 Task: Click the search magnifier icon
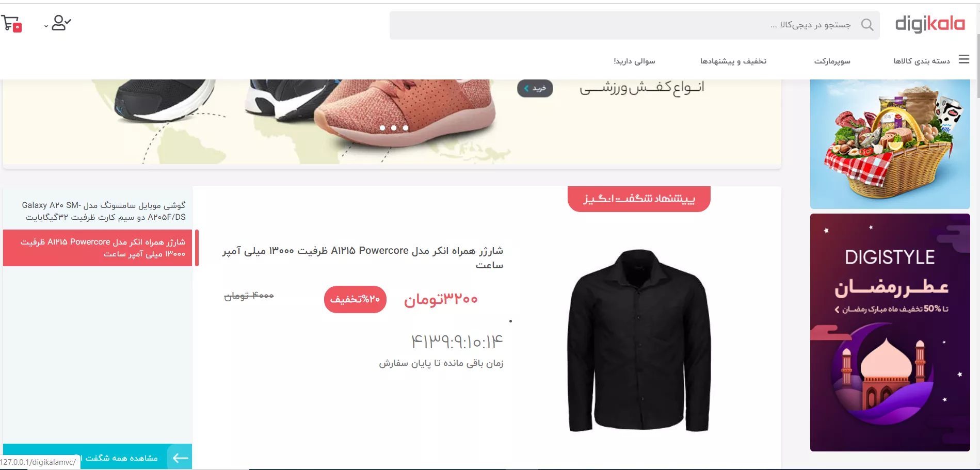tap(867, 25)
